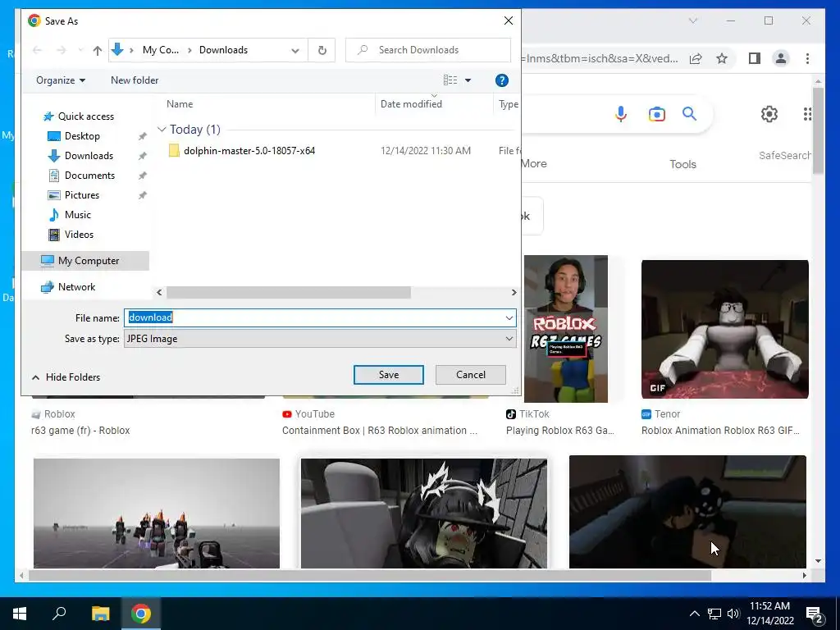Refresh the Downloads folder listing
The height and width of the screenshot is (630, 840).
coord(322,50)
